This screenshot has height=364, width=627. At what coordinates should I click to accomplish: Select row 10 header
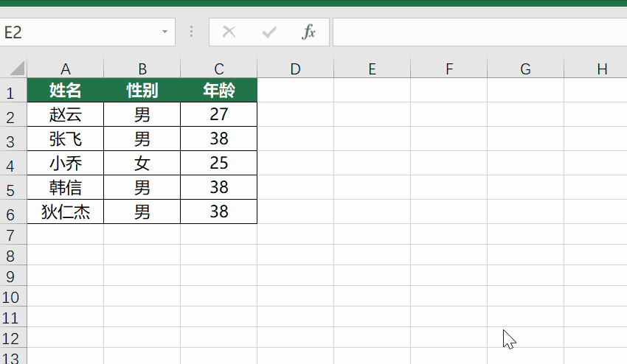coord(13,296)
